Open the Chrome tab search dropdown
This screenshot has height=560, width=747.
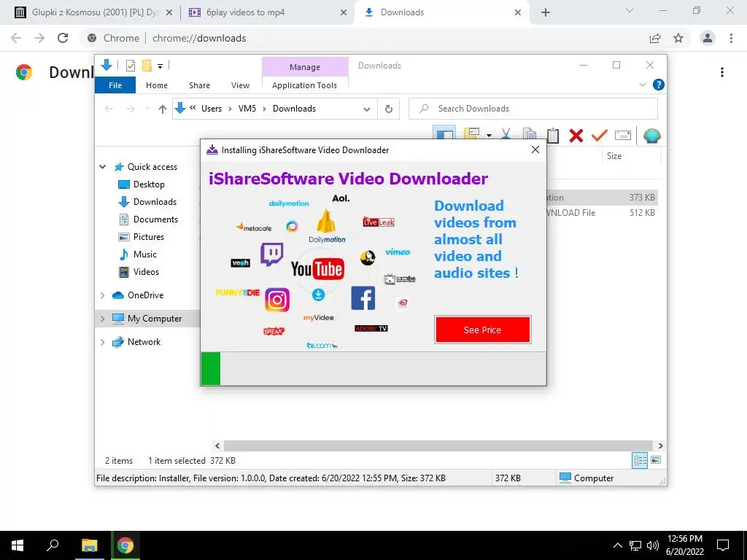(630, 10)
